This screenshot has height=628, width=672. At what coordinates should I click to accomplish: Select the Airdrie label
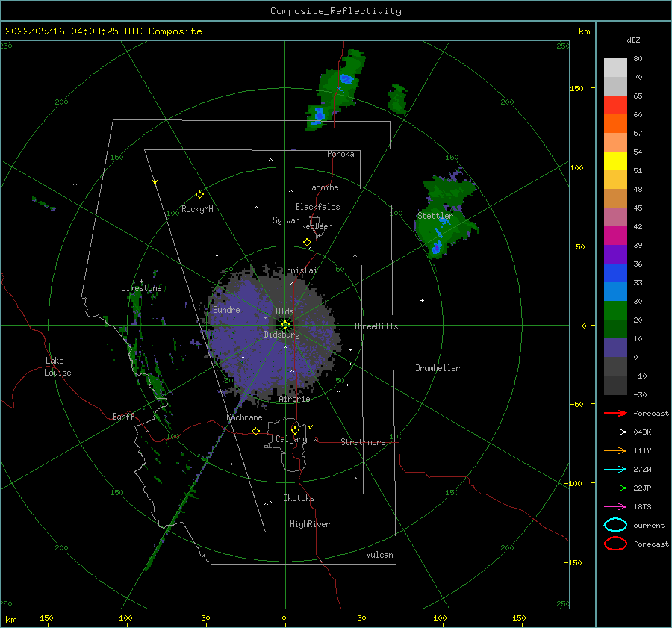click(294, 399)
